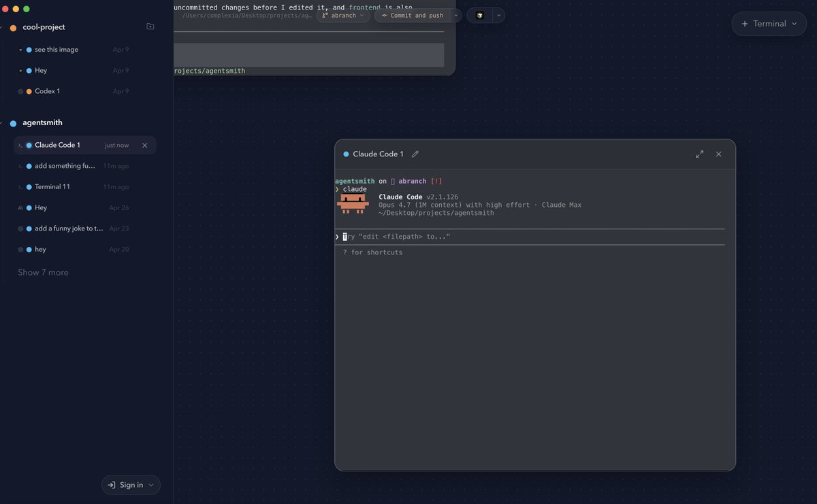Show 7 more sessions
Image resolution: width=817 pixels, height=504 pixels.
(43, 273)
